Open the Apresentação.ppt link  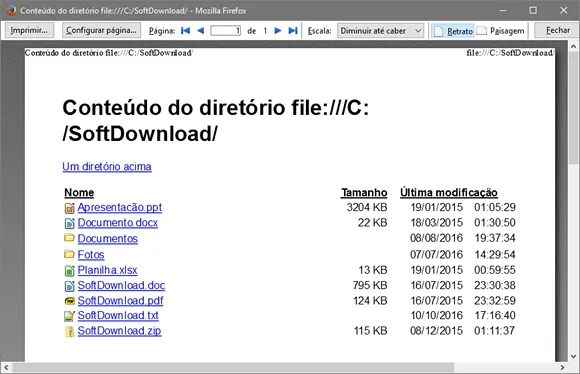pos(120,208)
